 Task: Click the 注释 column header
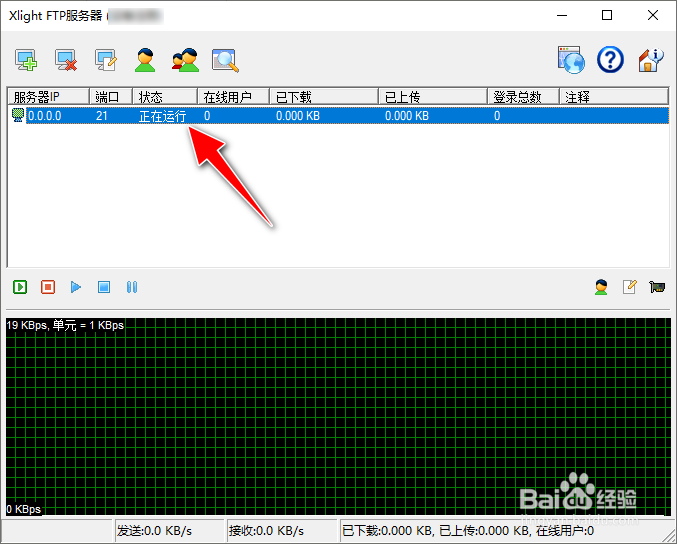tap(614, 97)
